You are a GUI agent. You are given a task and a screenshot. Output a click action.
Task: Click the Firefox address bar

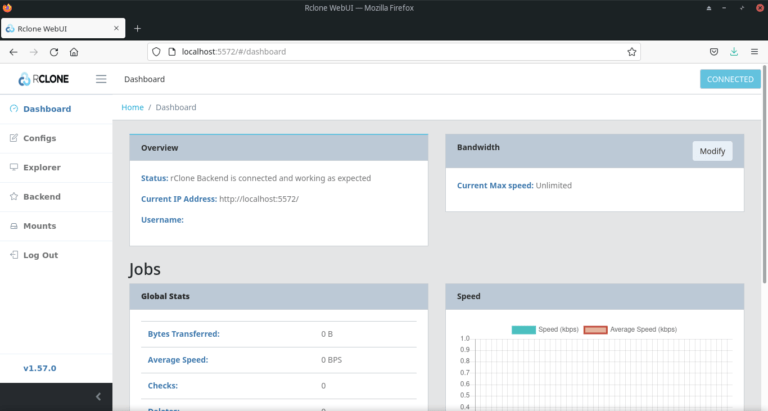[x=390, y=52]
